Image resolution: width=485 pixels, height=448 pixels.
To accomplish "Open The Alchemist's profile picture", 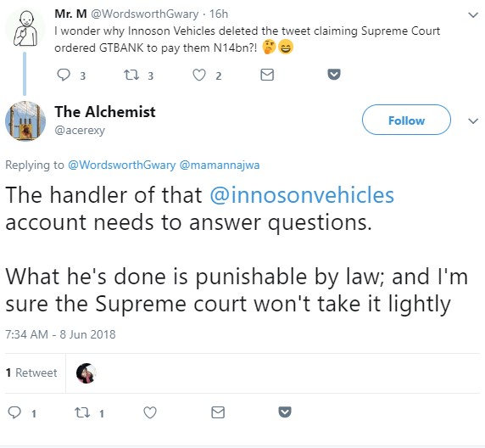I will [25, 121].
